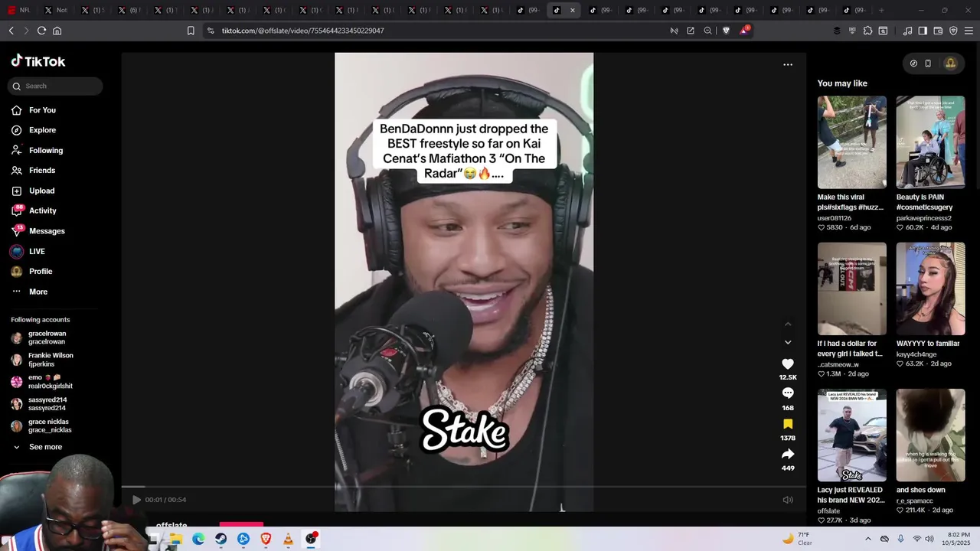Open the profile avatar menu
The image size is (980, 551).
tap(951, 64)
